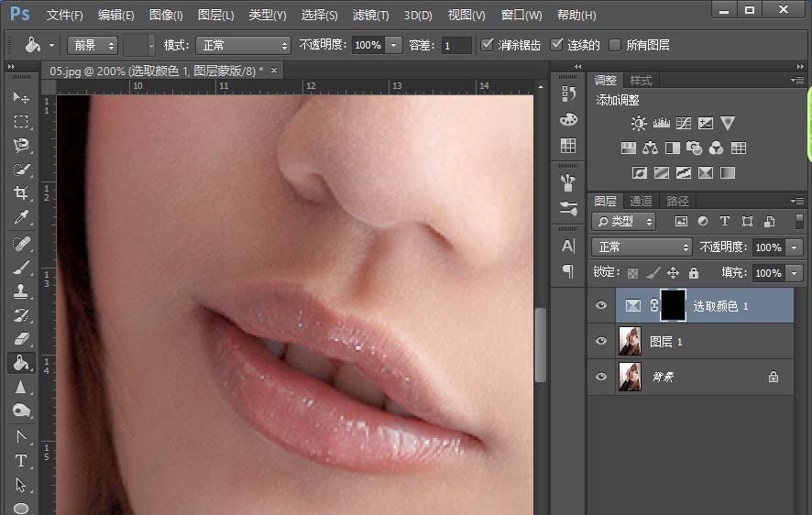Image resolution: width=812 pixels, height=515 pixels.
Task: Enable the 所有图层 all layers checkbox
Action: click(615, 45)
